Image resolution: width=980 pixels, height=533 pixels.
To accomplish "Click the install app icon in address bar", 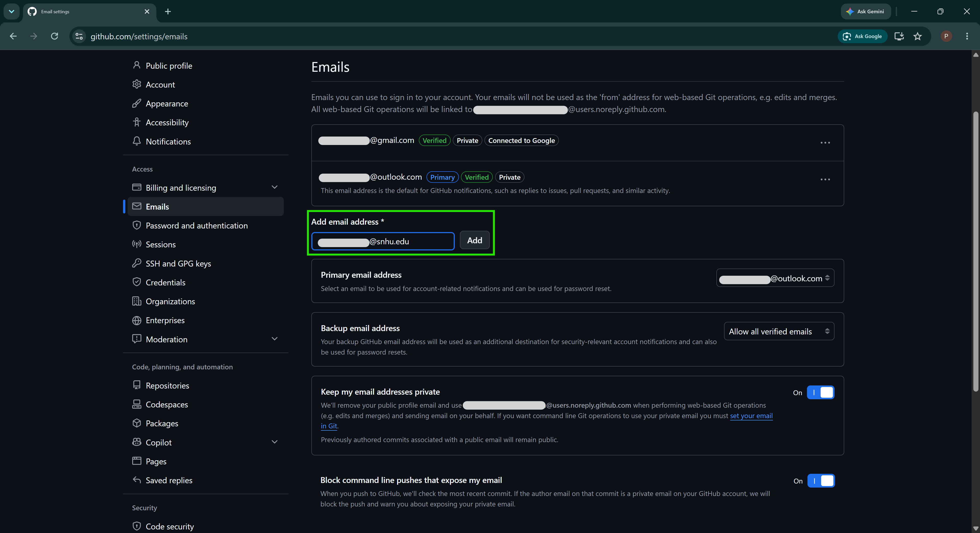I will (x=899, y=36).
